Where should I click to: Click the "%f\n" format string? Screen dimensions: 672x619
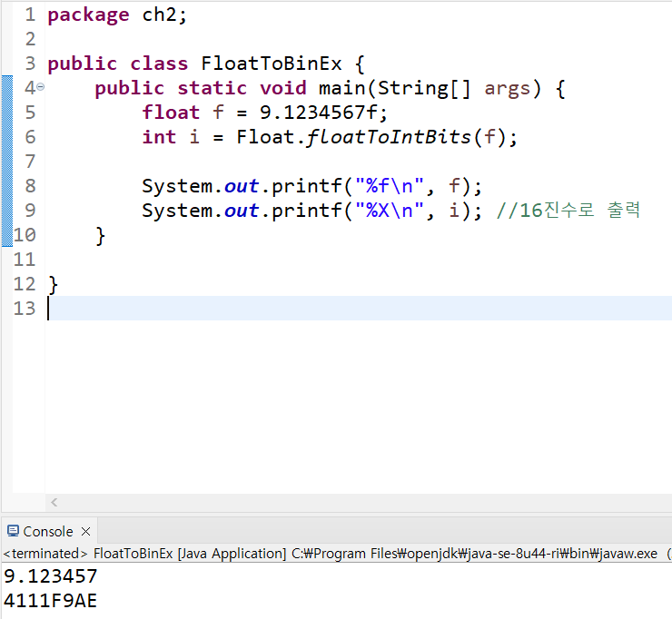pos(390,186)
